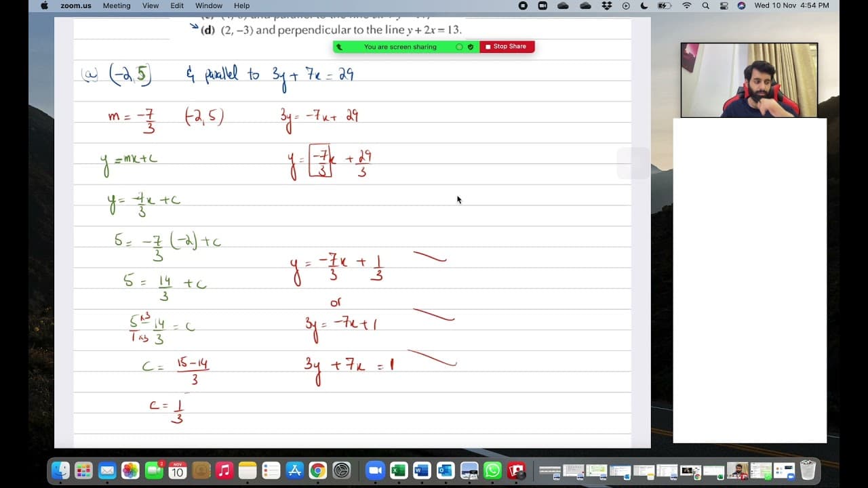Open the View menu
Screen dimensions: 868x488
151,5
